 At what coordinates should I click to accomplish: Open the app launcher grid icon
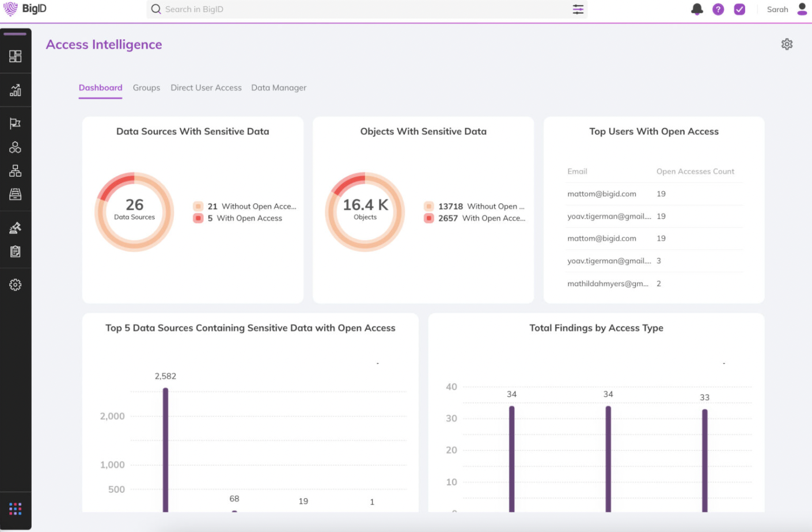[16, 508]
